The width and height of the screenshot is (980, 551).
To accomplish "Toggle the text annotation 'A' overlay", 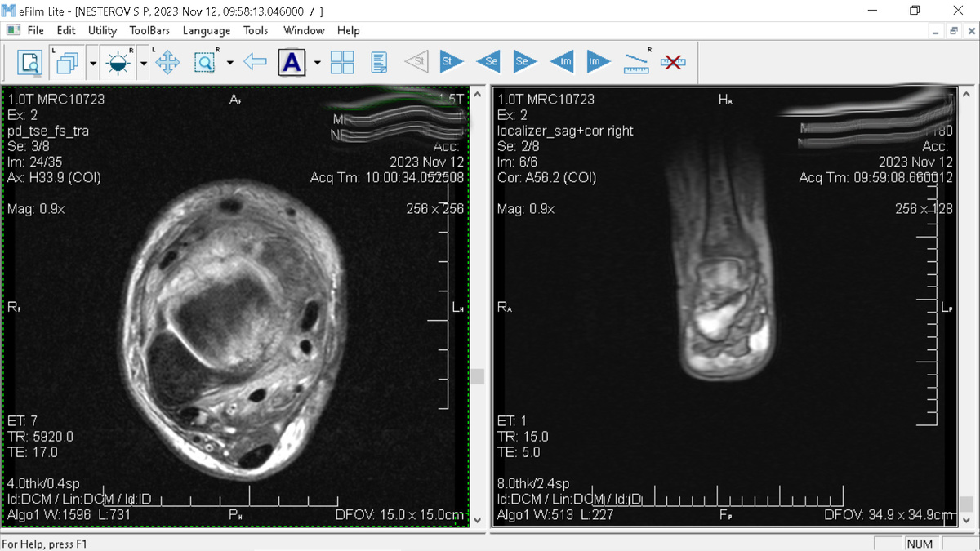I will coord(292,62).
